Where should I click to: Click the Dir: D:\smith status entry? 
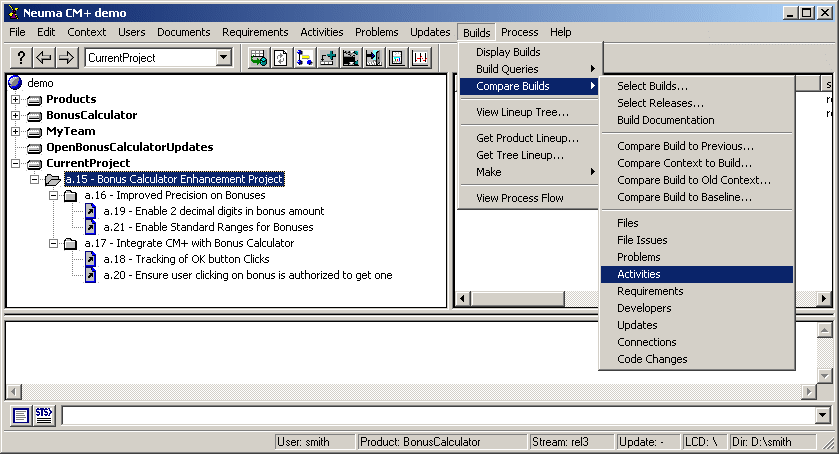773,442
